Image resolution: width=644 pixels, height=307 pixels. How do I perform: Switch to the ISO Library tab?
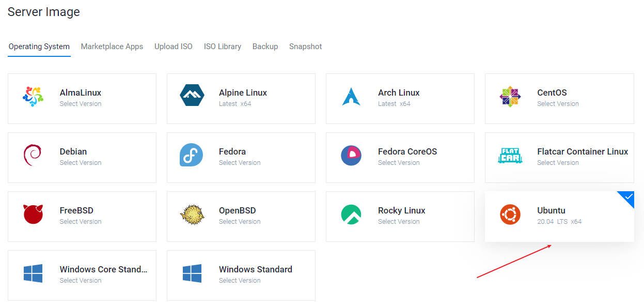pos(223,47)
